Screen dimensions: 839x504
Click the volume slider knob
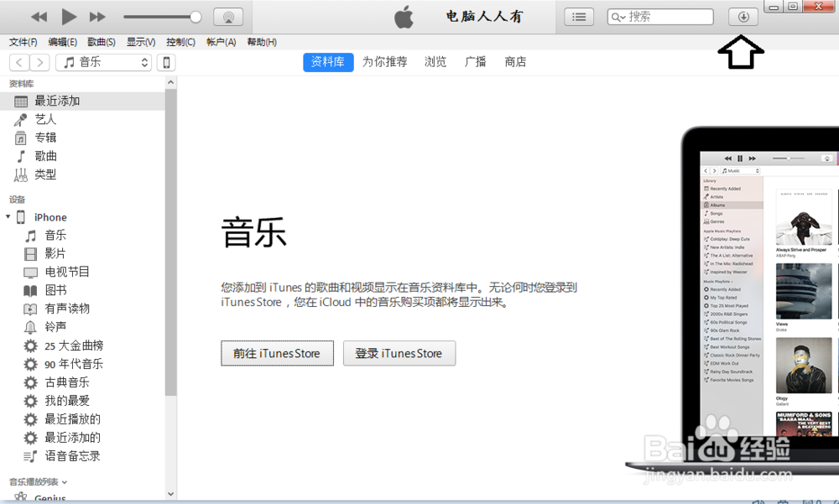coord(195,17)
